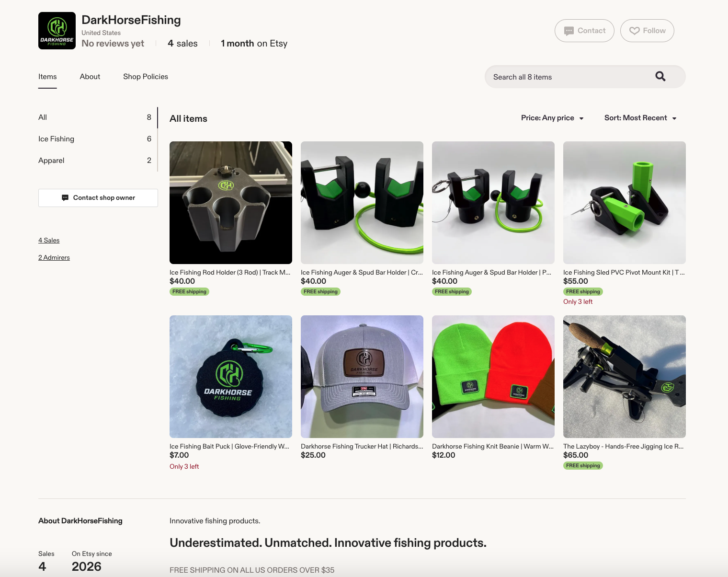Expand the sort options chevron
This screenshot has height=577, width=728.
tap(675, 118)
